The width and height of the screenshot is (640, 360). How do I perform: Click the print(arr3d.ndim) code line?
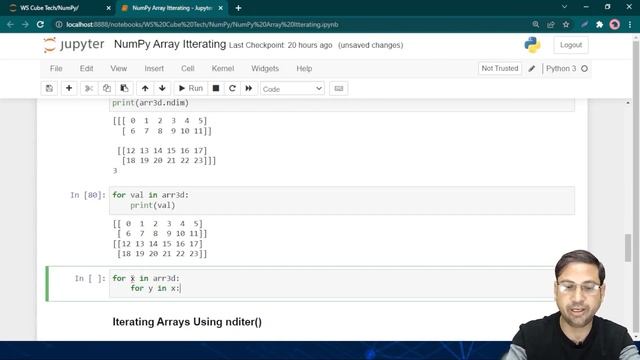(x=151, y=103)
